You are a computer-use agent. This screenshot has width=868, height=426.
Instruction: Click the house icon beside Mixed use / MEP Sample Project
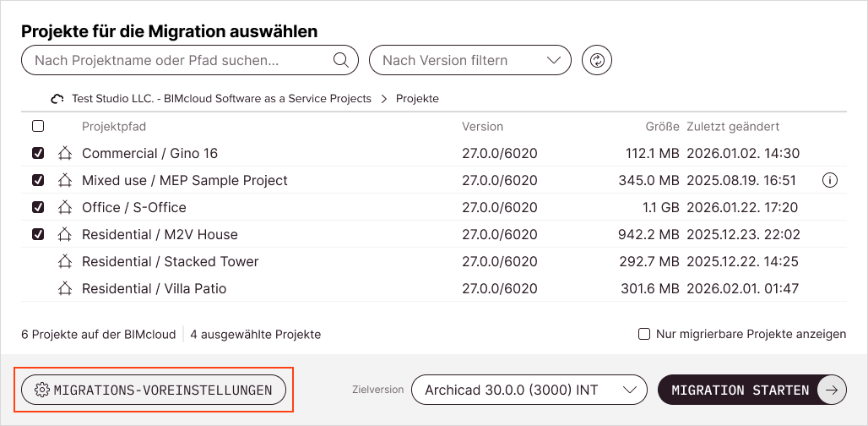[x=65, y=180]
